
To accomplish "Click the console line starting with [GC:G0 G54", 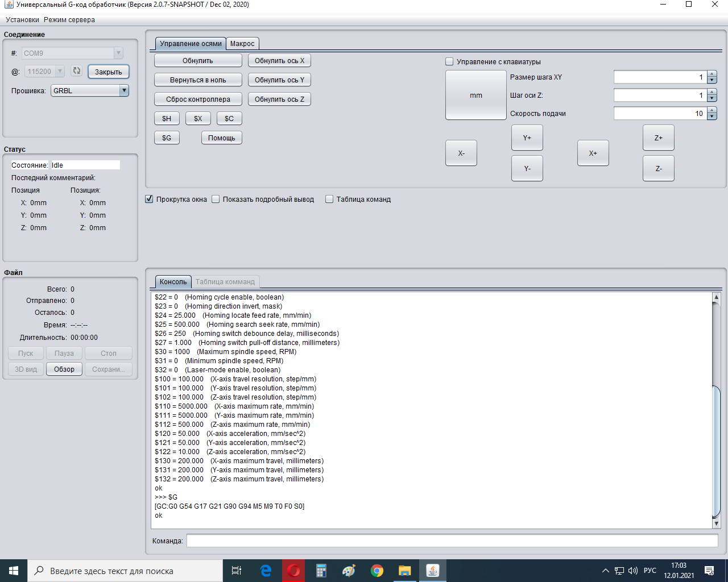I will pyautogui.click(x=229, y=506).
